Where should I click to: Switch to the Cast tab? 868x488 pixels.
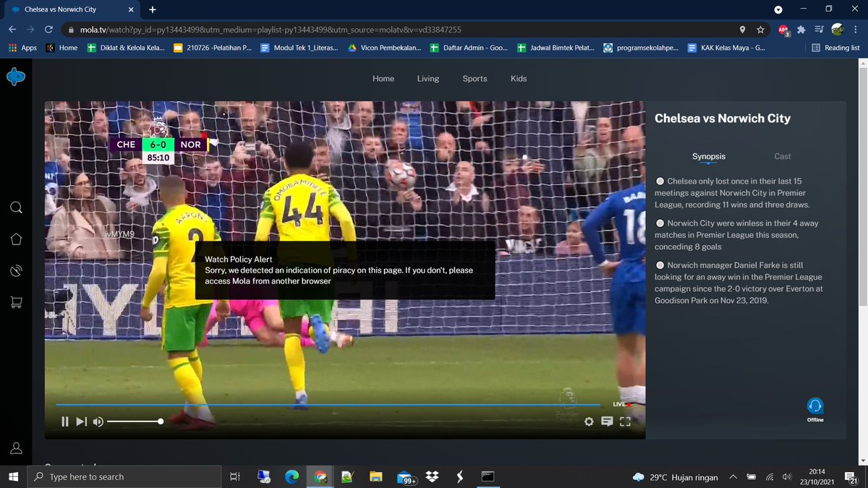(x=783, y=156)
